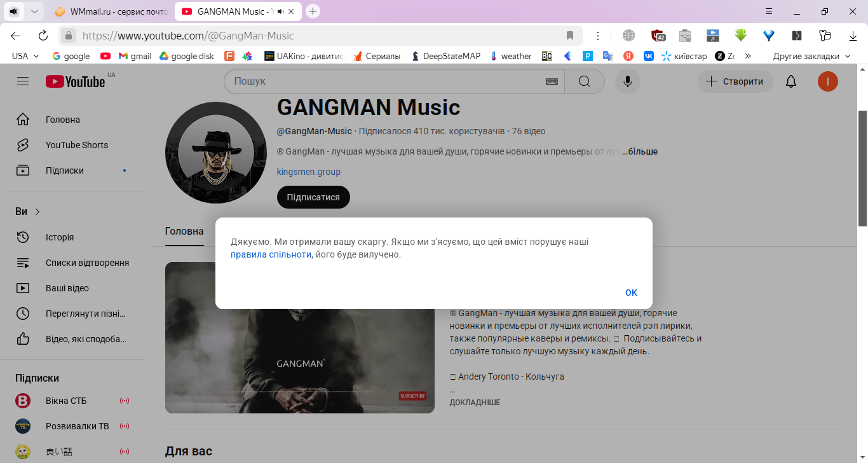Viewport: 868px width, 463px height.
Task: Open the red shield extension with 42 badge
Action: tap(658, 36)
